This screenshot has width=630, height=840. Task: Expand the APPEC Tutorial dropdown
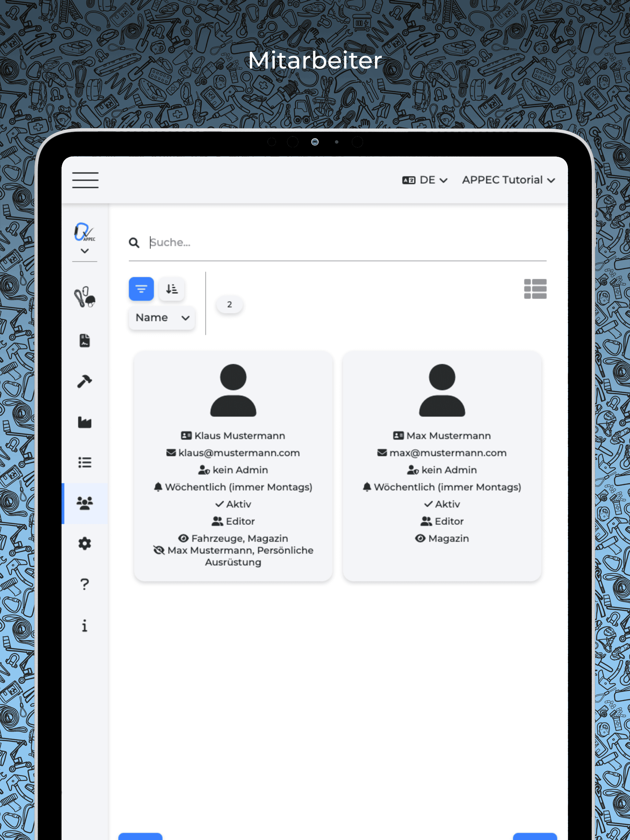(509, 180)
